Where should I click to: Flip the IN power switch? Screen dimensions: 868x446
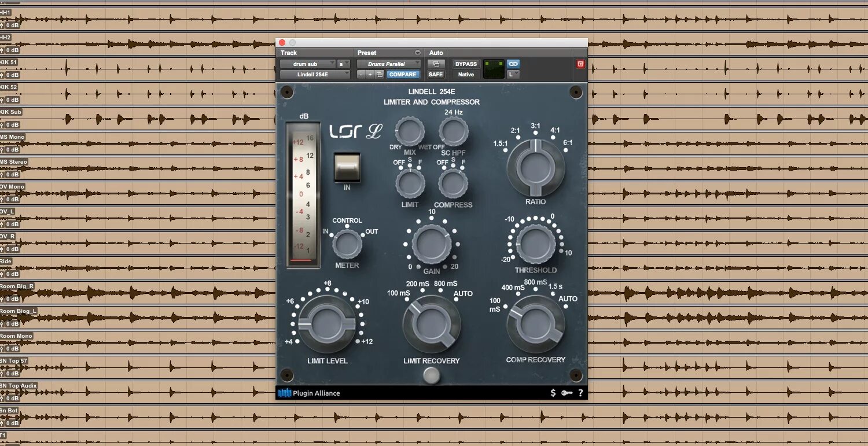click(x=347, y=168)
